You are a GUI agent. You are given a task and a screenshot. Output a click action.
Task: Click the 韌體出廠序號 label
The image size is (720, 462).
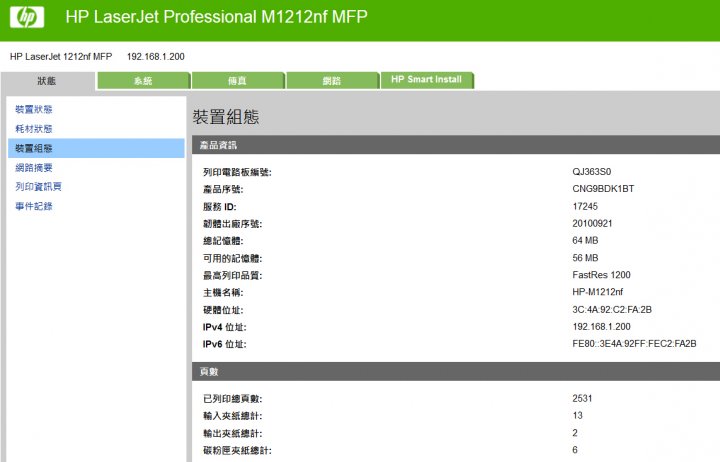pyautogui.click(x=232, y=224)
